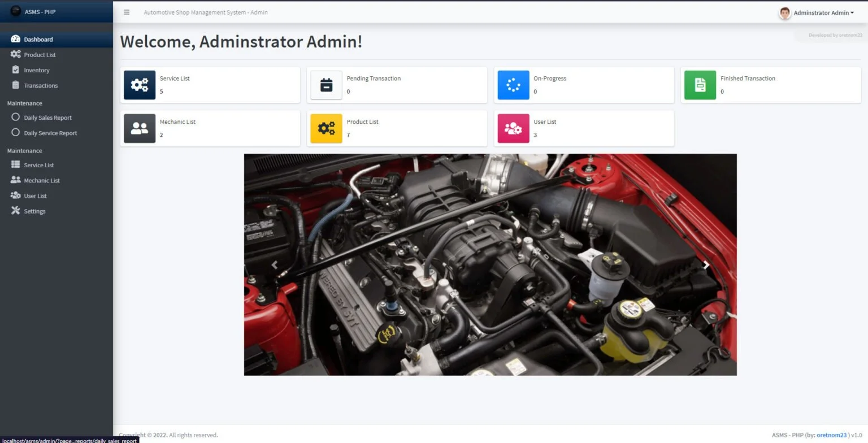Click the Mechanic List people icon card

click(139, 128)
